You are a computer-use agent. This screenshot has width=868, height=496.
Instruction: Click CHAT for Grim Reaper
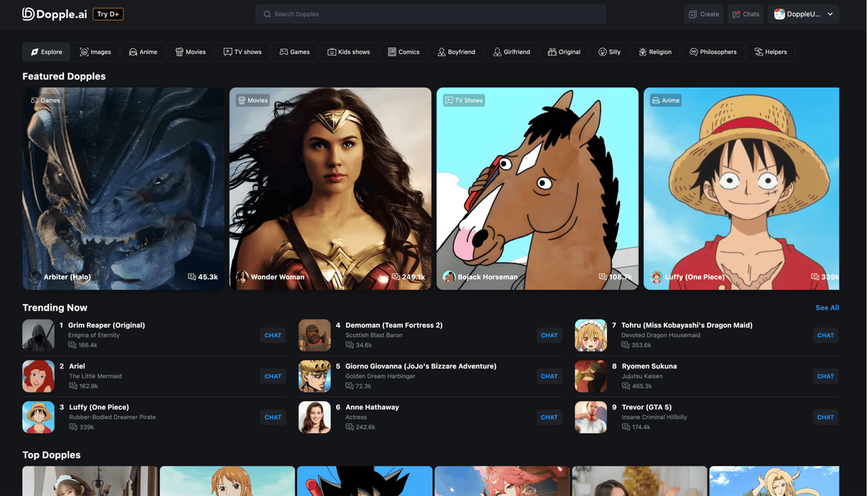(273, 335)
